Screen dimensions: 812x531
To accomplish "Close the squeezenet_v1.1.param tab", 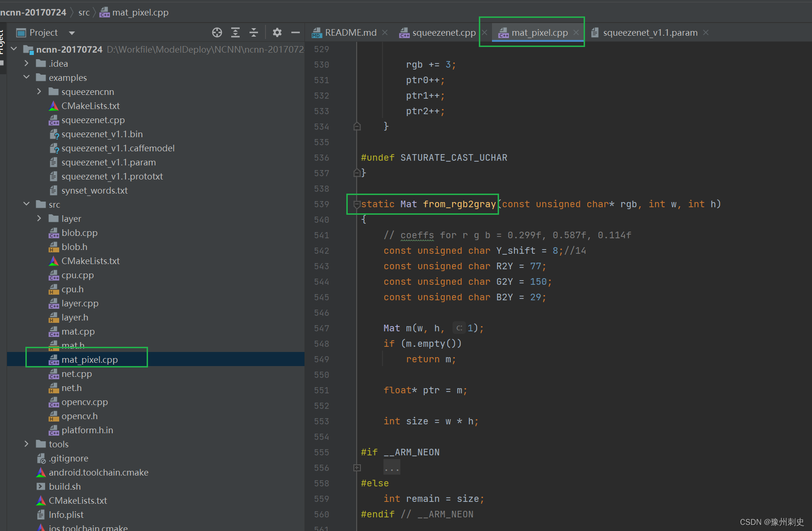I will tap(706, 32).
